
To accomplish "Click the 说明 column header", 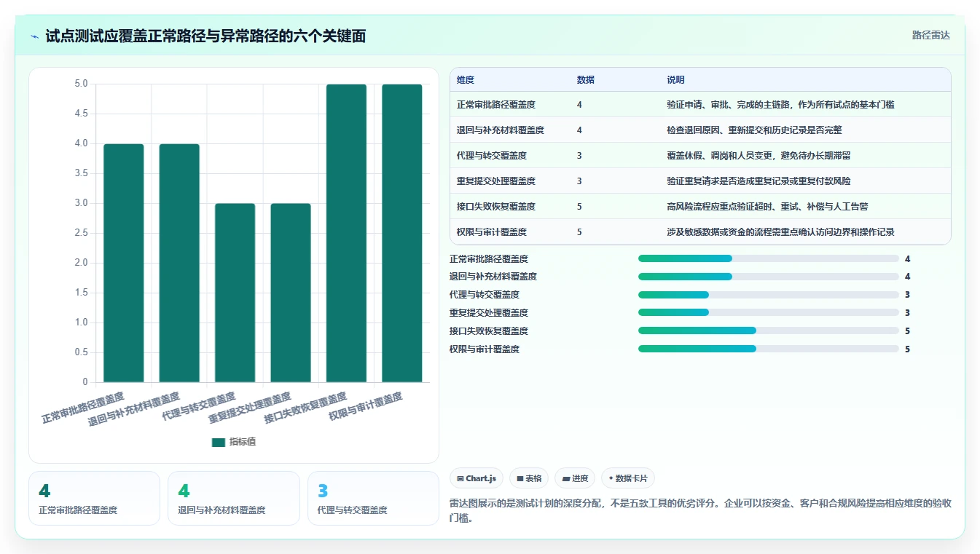I will coord(675,79).
